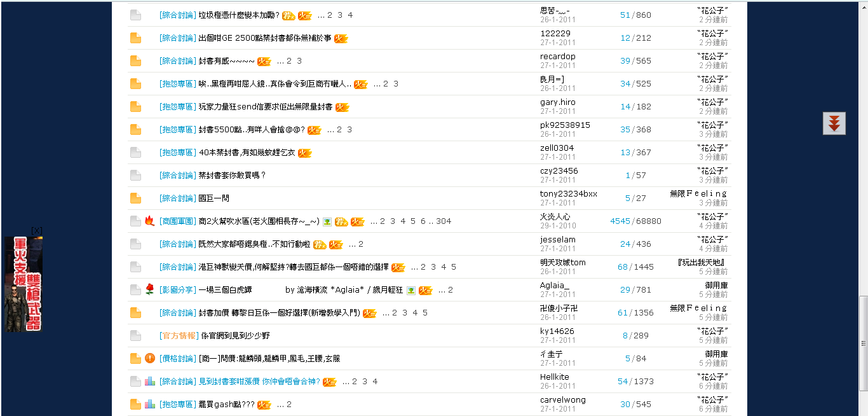View author profile jesselam

point(558,240)
